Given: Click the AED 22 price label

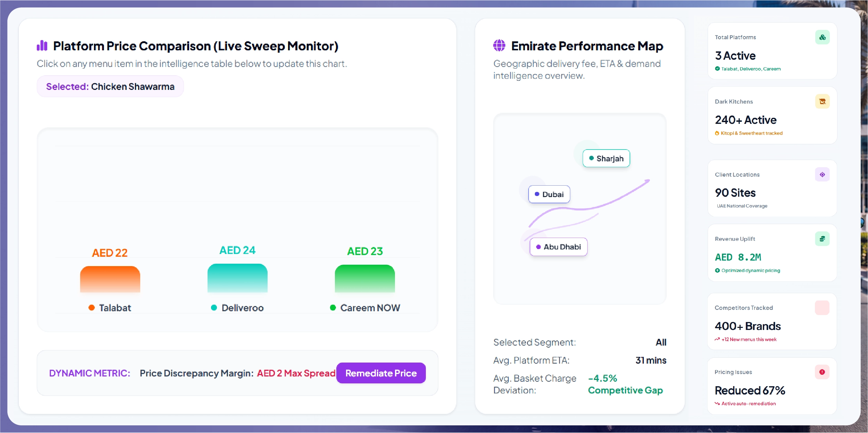Looking at the screenshot, I should coord(110,253).
